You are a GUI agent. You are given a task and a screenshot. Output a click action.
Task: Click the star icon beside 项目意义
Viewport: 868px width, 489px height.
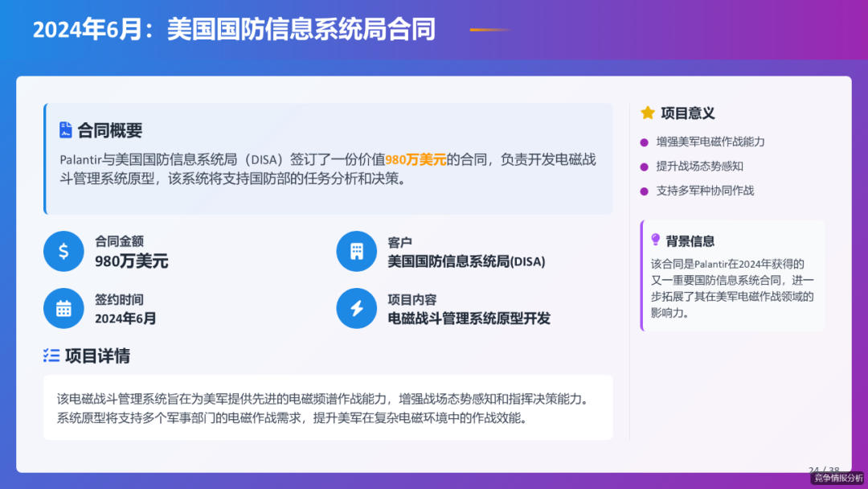pyautogui.click(x=647, y=113)
